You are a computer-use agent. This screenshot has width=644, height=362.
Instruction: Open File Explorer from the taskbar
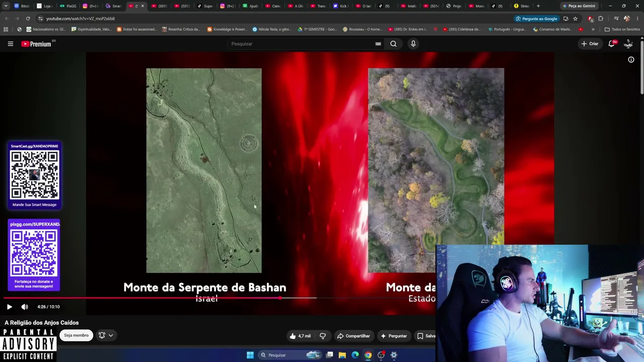[342, 355]
